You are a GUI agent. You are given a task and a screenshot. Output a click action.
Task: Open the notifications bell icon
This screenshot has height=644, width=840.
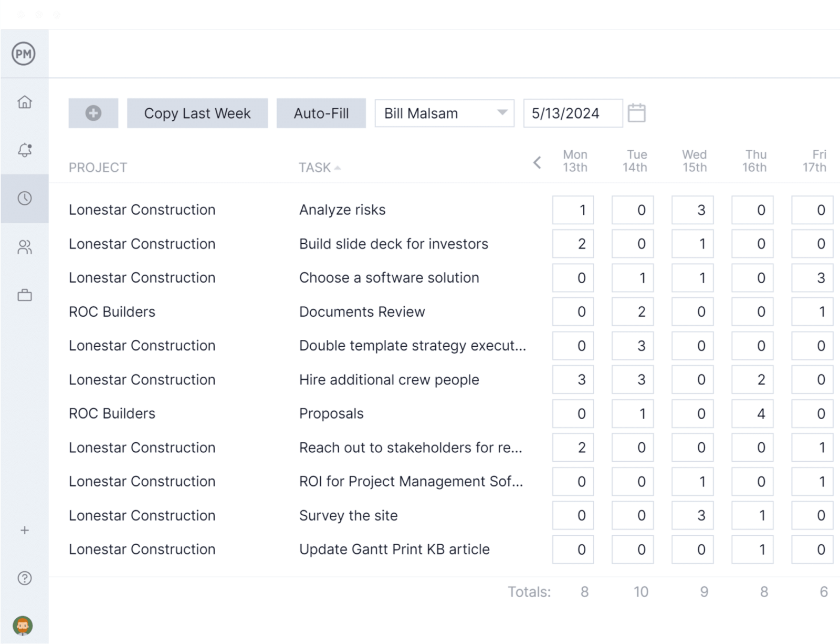click(x=24, y=150)
